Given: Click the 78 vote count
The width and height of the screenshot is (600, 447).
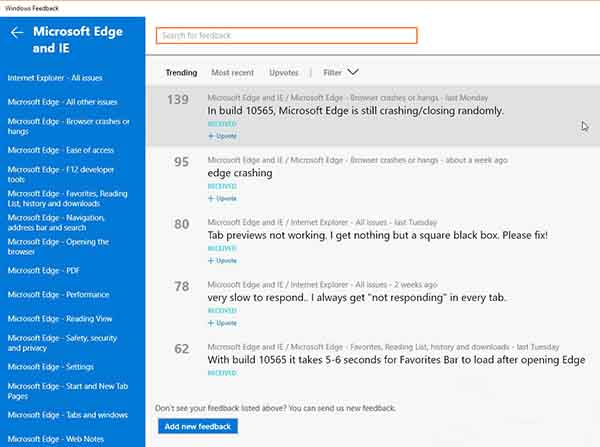Looking at the screenshot, I should pos(181,287).
